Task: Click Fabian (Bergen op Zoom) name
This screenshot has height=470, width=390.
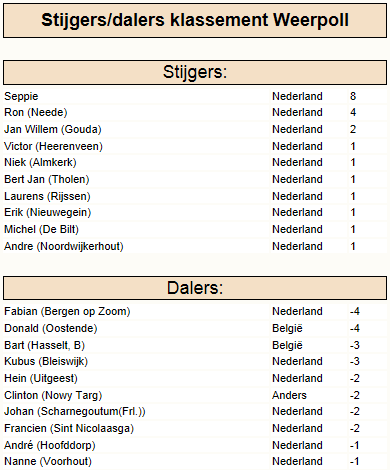Action: coord(67,311)
